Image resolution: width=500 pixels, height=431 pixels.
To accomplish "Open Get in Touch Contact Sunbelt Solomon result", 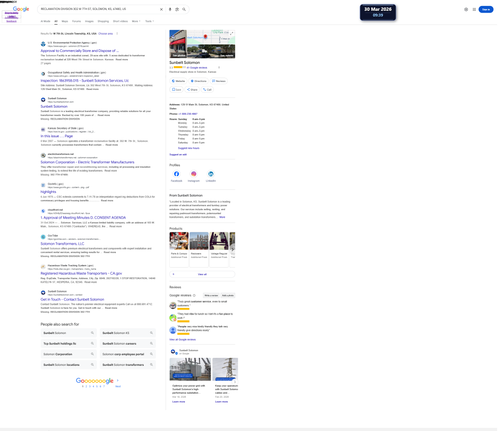I will (72, 299).
